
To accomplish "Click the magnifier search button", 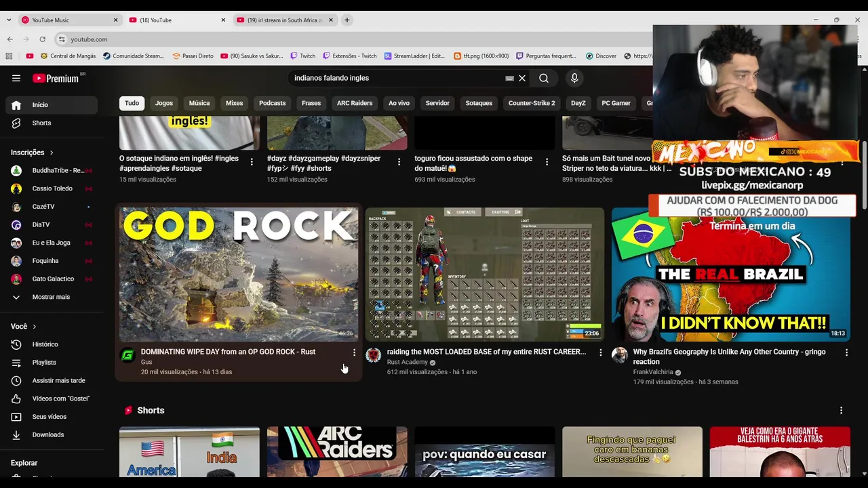I will (544, 78).
